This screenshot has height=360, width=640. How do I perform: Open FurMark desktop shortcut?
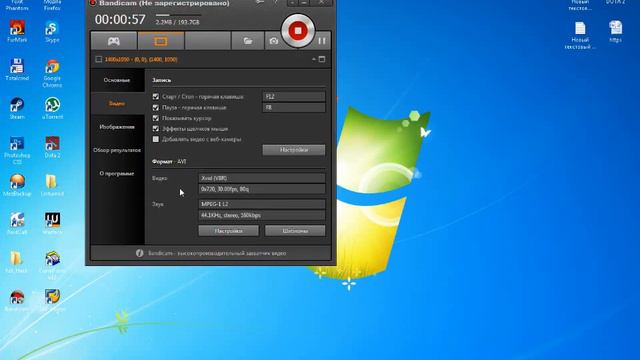coord(17,31)
